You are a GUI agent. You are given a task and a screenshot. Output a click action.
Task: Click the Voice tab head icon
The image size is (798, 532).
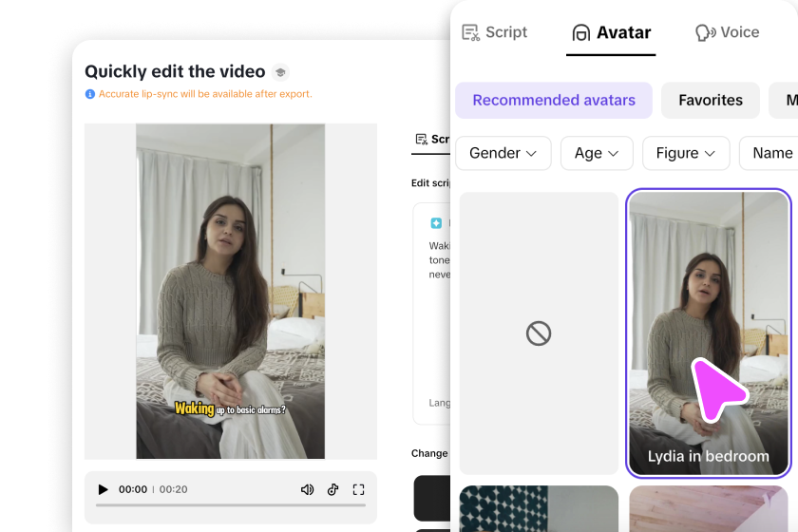pyautogui.click(x=705, y=32)
